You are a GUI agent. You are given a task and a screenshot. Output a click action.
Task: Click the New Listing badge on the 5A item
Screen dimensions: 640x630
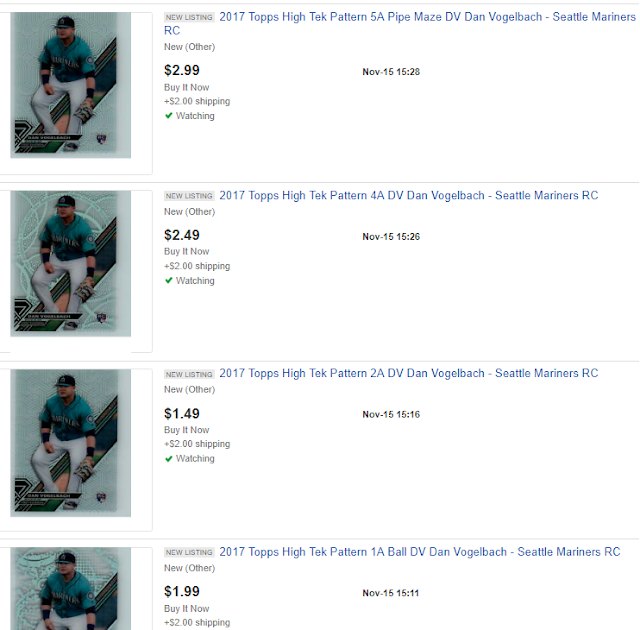(189, 18)
